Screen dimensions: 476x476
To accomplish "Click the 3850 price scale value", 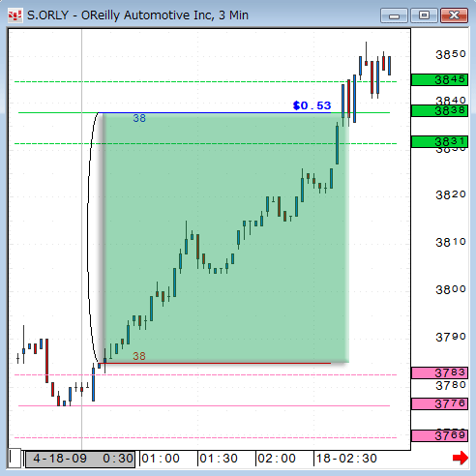I will 451,54.
